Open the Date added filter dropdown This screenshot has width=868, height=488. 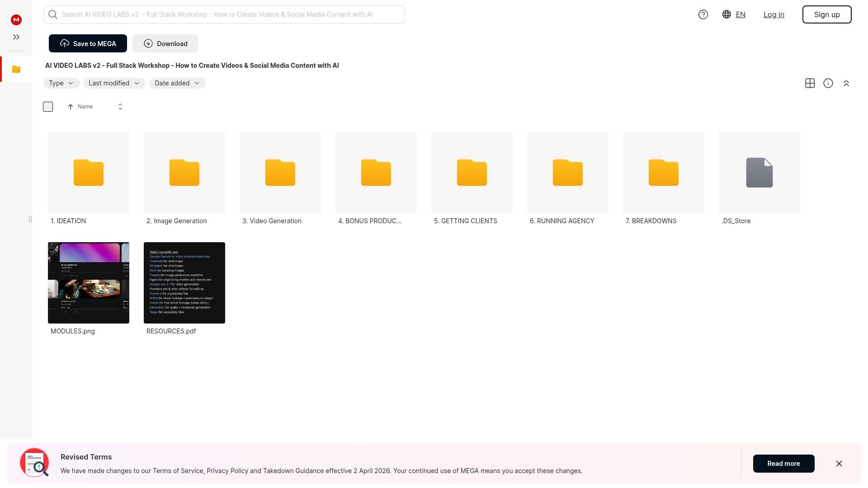click(x=177, y=83)
